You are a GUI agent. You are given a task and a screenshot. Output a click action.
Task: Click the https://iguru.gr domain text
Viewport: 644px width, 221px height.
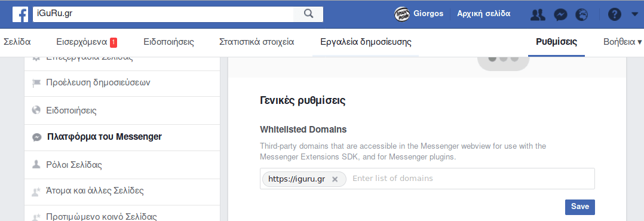point(296,179)
